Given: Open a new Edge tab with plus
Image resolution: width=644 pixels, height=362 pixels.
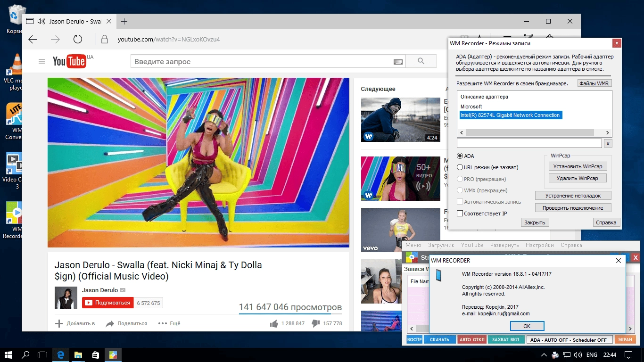Looking at the screenshot, I should pyautogui.click(x=124, y=21).
